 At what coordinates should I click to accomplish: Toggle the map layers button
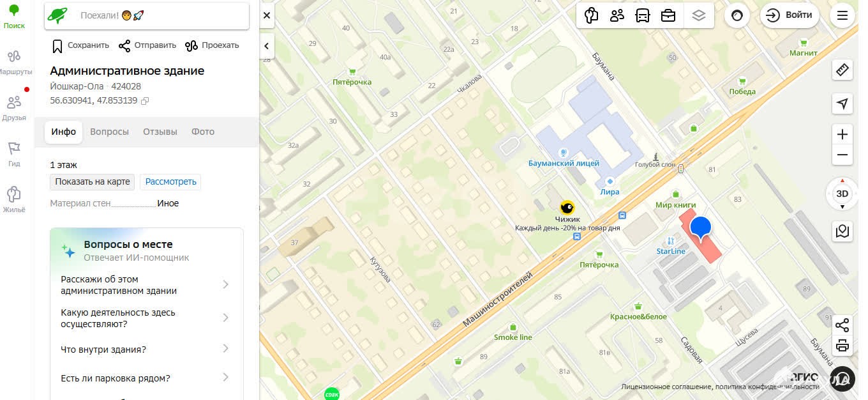tap(699, 15)
